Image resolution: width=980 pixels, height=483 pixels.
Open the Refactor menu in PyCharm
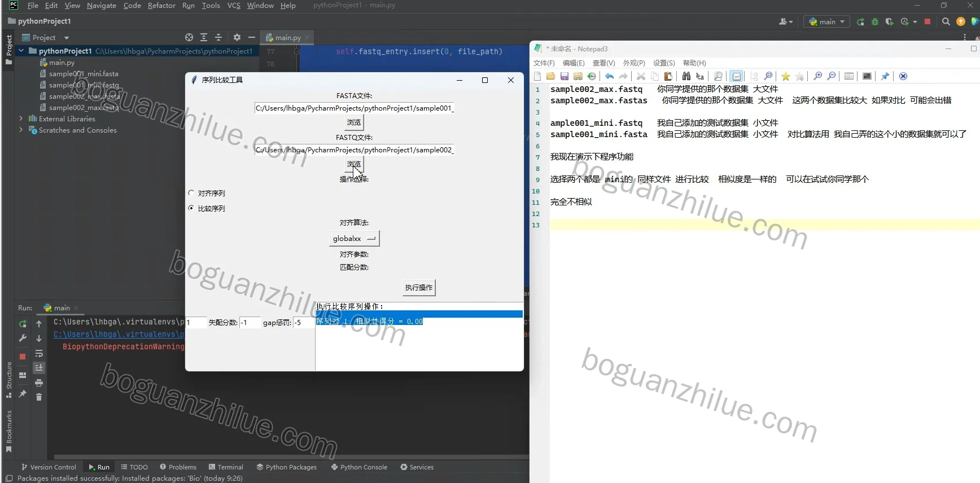coord(161,5)
